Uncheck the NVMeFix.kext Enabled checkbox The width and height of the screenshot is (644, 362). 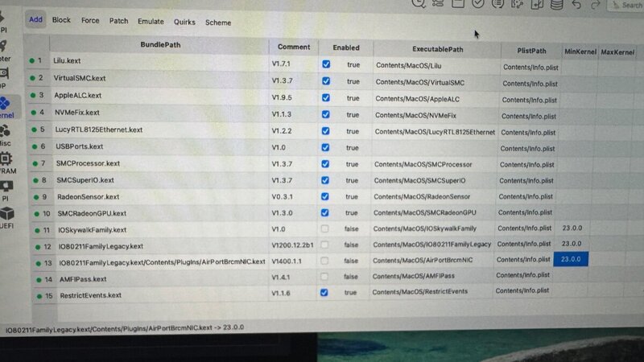(326, 114)
